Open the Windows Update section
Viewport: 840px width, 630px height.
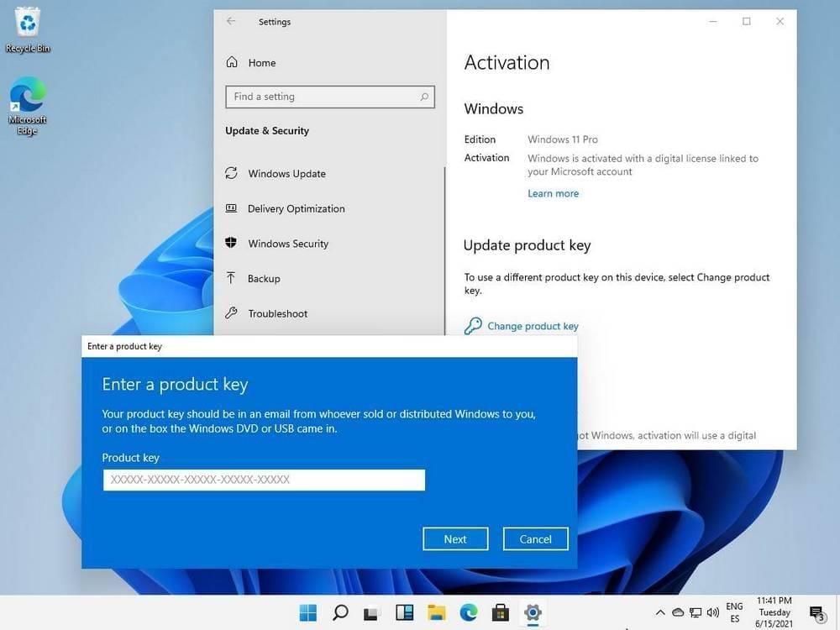click(x=286, y=174)
